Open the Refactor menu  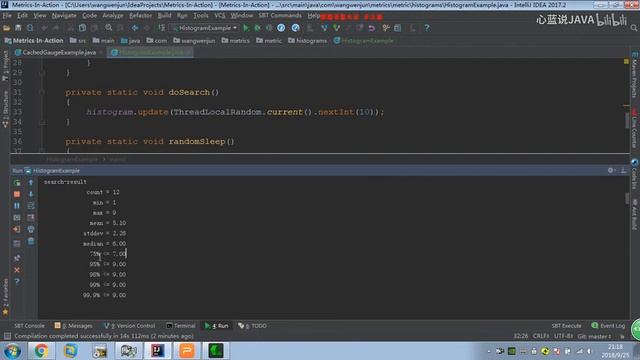[140, 16]
